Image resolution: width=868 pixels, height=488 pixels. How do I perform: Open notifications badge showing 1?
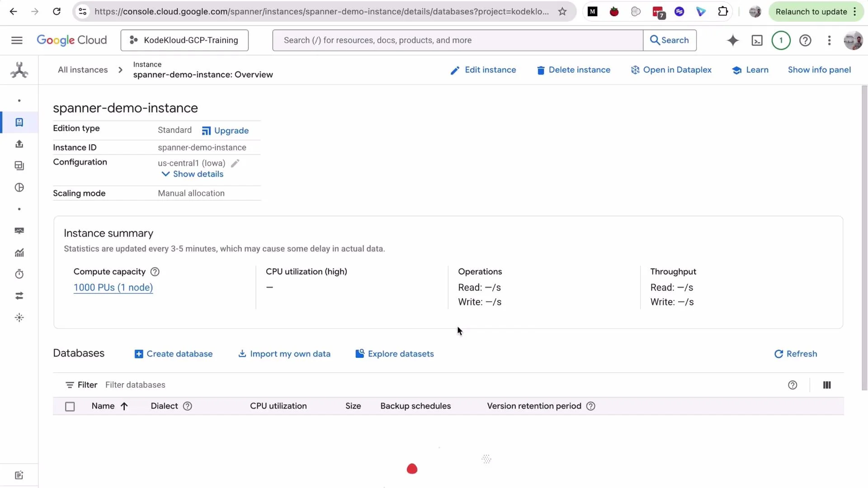(781, 40)
